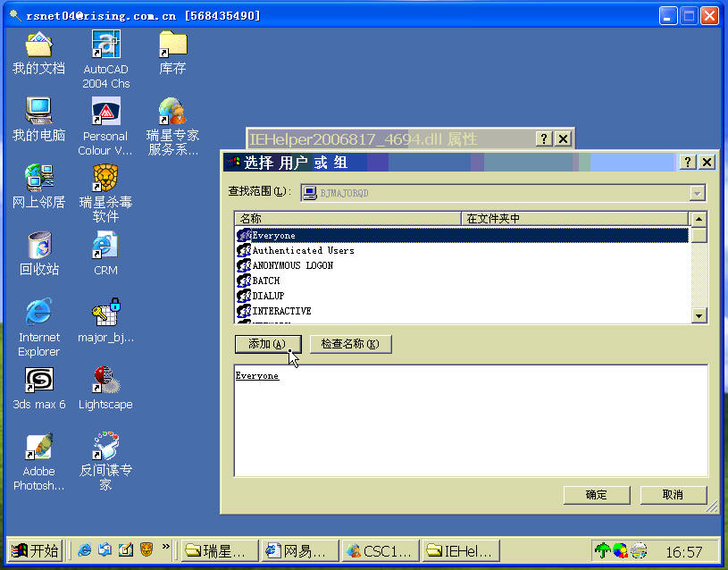This screenshot has height=570, width=728.
Task: Open the 回收站 recycle bin icon
Action: [39, 245]
